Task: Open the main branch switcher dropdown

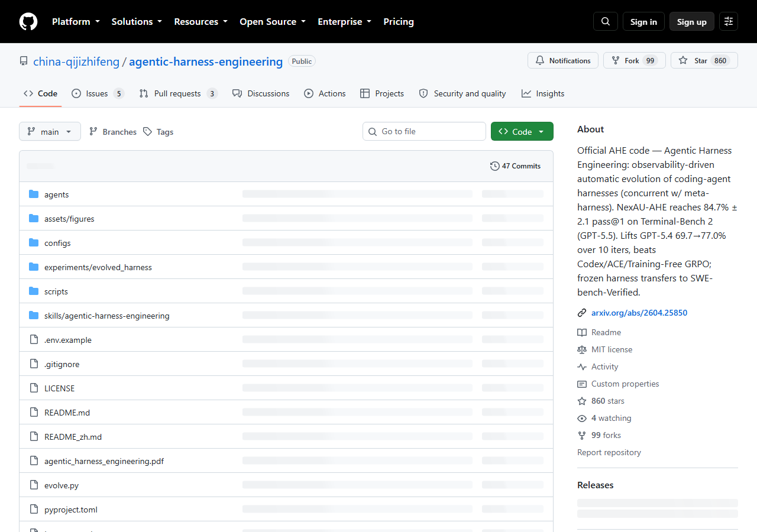Action: tap(50, 132)
